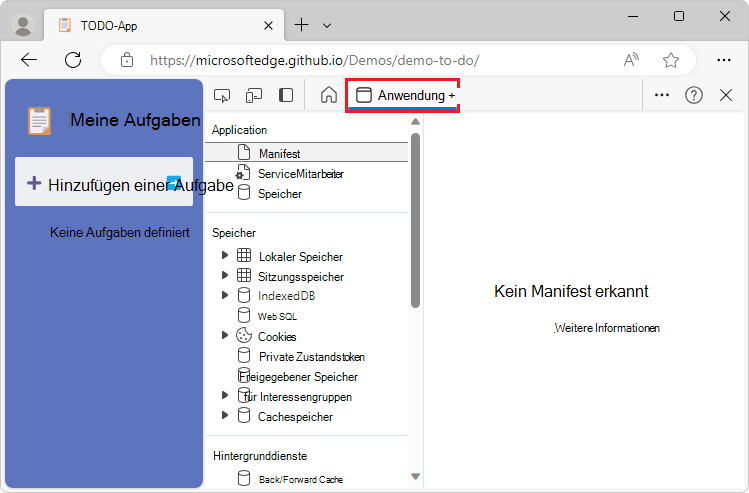Click the Manifest document icon

click(244, 152)
